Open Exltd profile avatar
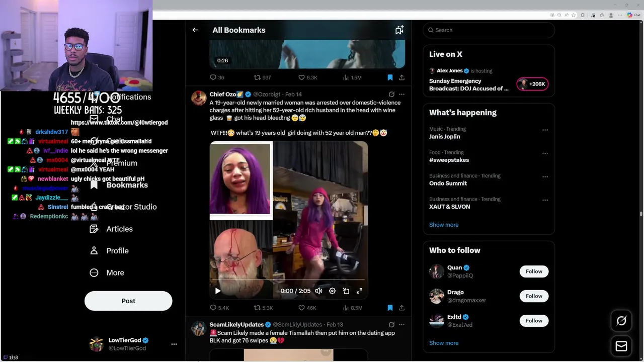The width and height of the screenshot is (644, 362). 437,321
